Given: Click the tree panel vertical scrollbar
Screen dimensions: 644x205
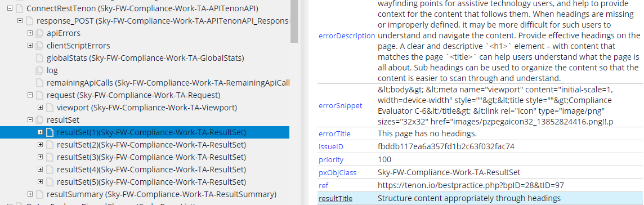Looking at the screenshot, I should [x=294, y=21].
